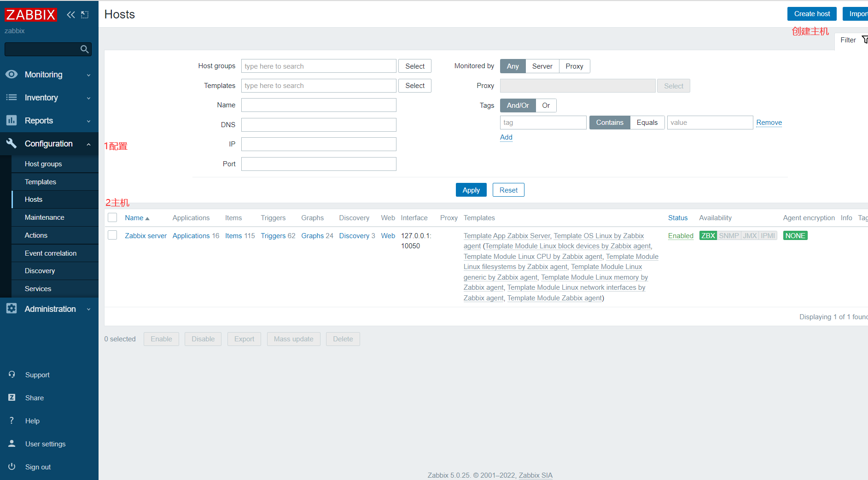This screenshot has height=480, width=868.
Task: Expand the Administration menu chevron
Action: coord(89,310)
